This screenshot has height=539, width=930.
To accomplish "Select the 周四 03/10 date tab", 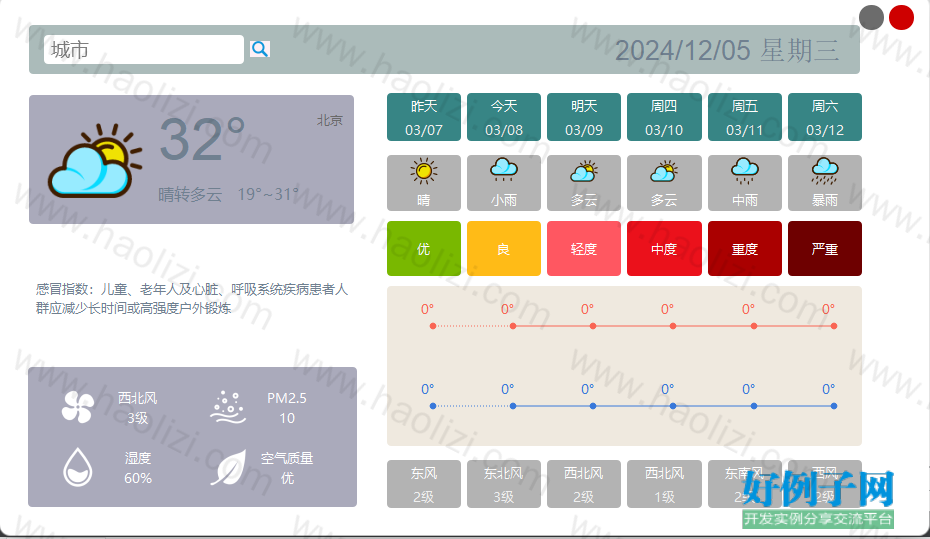I will 664,117.
